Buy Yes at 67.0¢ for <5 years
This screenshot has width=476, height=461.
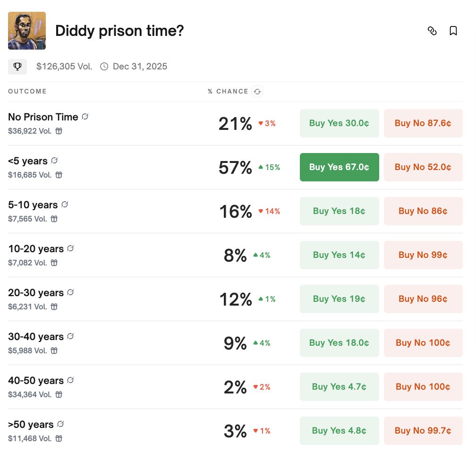340,167
